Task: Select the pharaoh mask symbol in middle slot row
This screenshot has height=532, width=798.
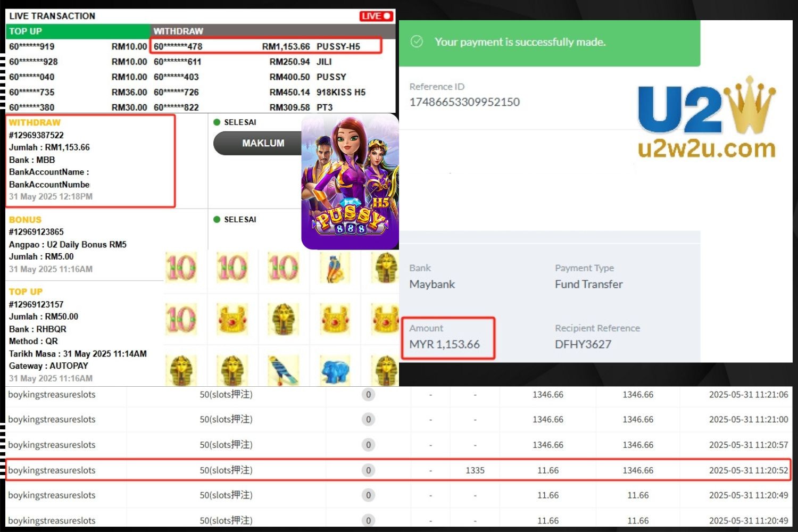Action: click(284, 319)
